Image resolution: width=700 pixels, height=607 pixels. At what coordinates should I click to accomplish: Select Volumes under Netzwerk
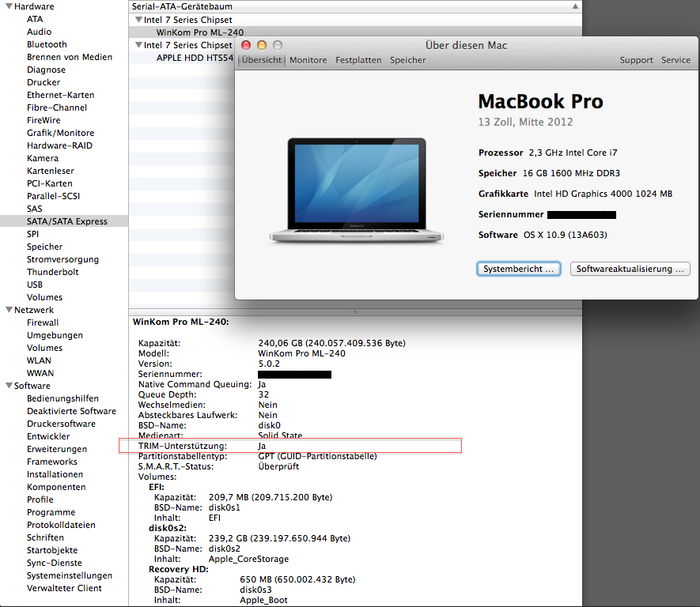click(x=44, y=348)
